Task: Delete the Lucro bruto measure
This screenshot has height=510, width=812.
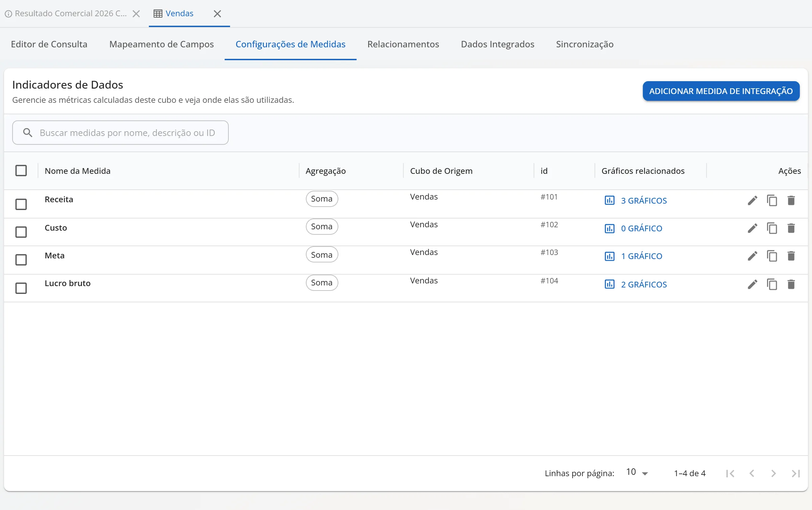Action: pos(791,284)
